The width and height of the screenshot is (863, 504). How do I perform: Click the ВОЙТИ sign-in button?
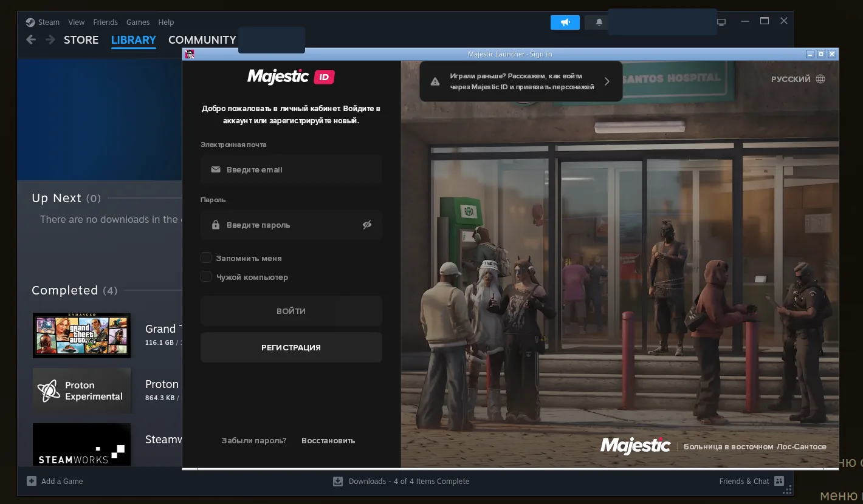click(291, 311)
